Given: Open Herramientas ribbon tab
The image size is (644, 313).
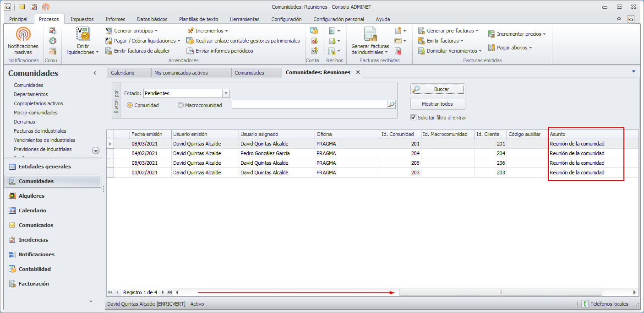Looking at the screenshot, I should (x=245, y=19).
